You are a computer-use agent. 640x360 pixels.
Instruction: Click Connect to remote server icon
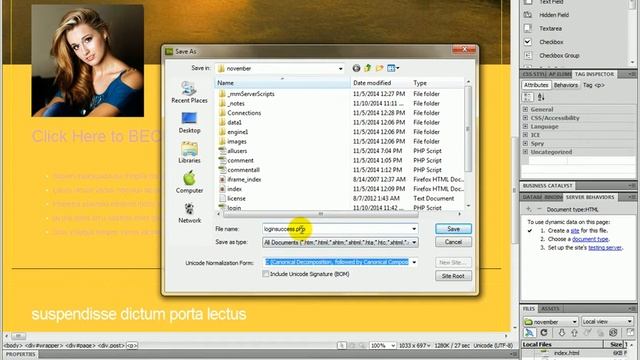[529, 333]
